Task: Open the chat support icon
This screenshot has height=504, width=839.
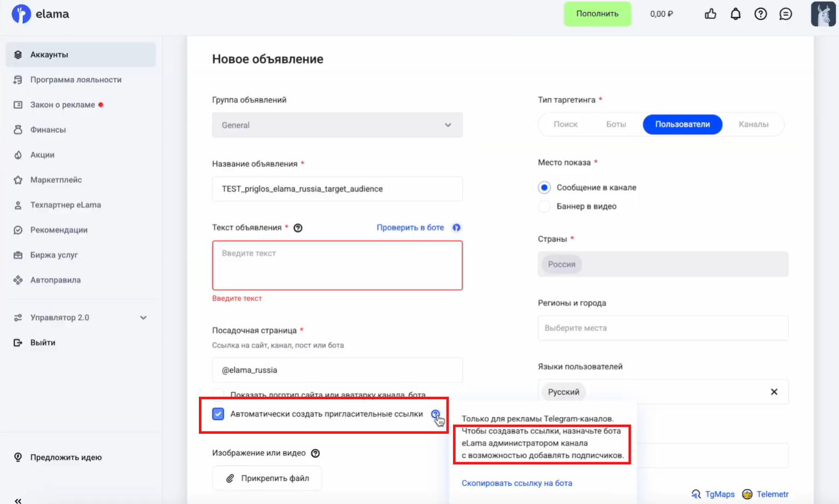Action: click(786, 14)
